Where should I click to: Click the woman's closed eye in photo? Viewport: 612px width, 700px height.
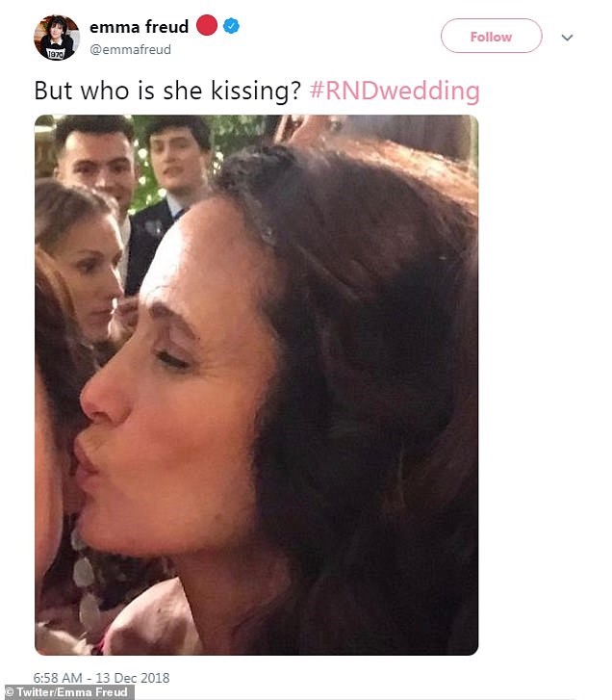(x=173, y=359)
